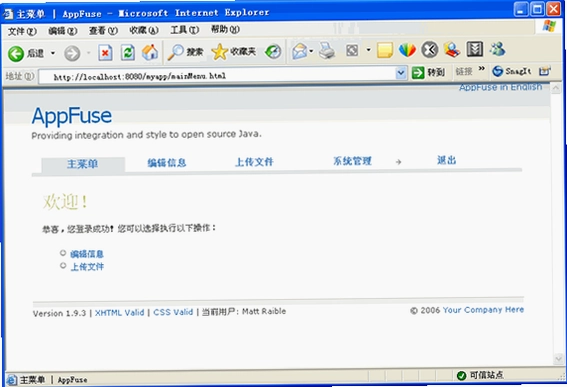This screenshot has width=567, height=387.
Task: Print the page with printer icon
Action: (x=327, y=50)
